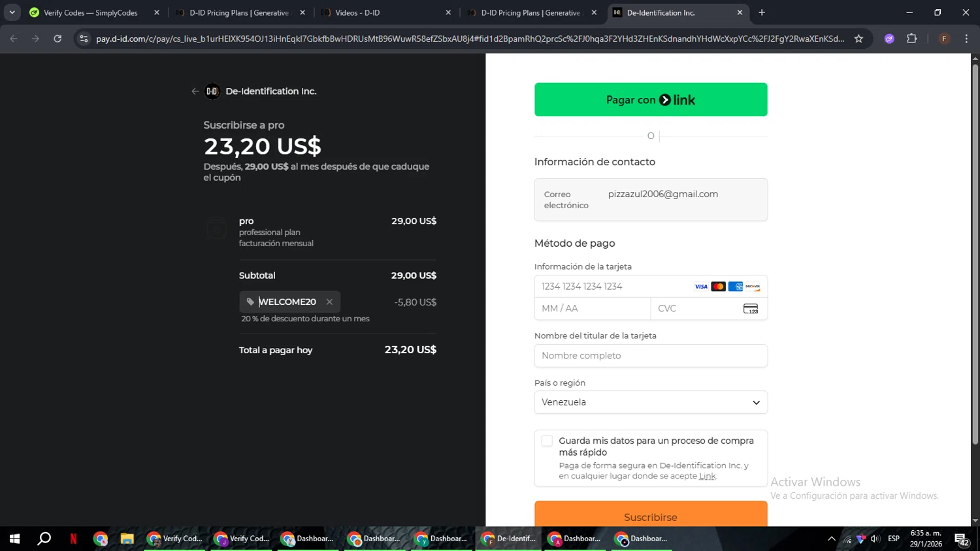This screenshot has width=980, height=551.
Task: Check Guarda mis datos checkbox
Action: (547, 441)
